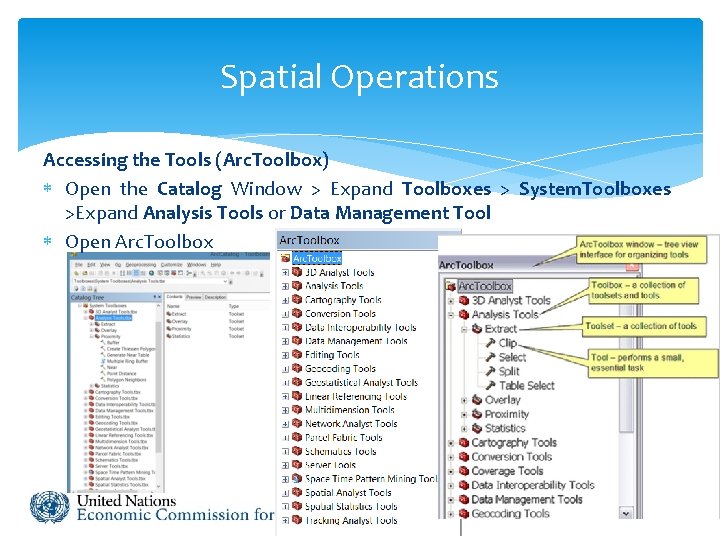The image size is (720, 540).
Task: Click the Proximity row in Contents list
Action: [x=207, y=329]
